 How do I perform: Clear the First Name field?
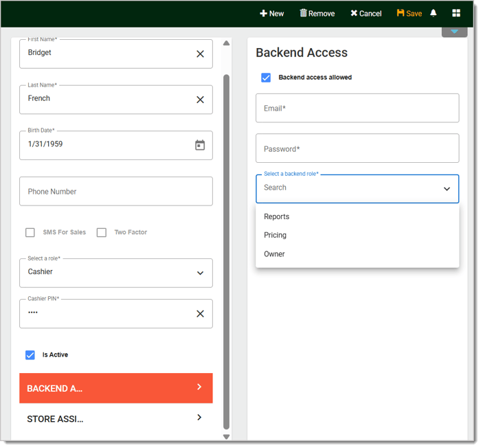tap(200, 54)
